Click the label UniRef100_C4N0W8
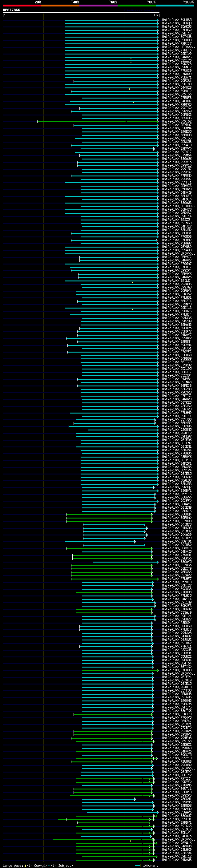197x868 pixels. tap(177, 860)
